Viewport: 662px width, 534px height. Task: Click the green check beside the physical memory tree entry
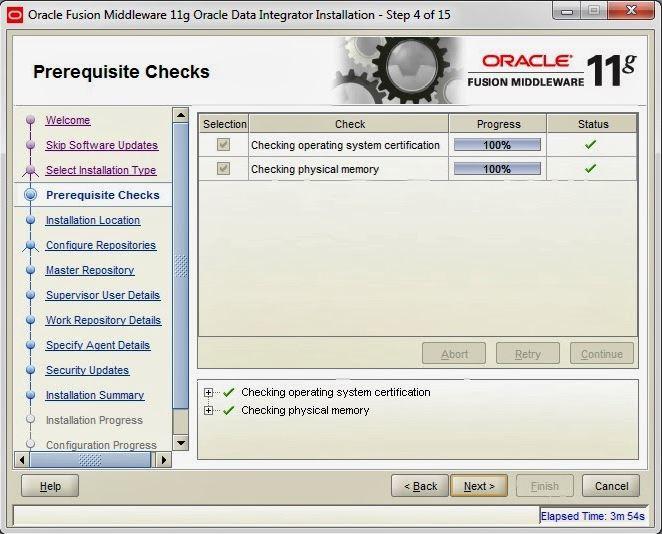pos(229,410)
